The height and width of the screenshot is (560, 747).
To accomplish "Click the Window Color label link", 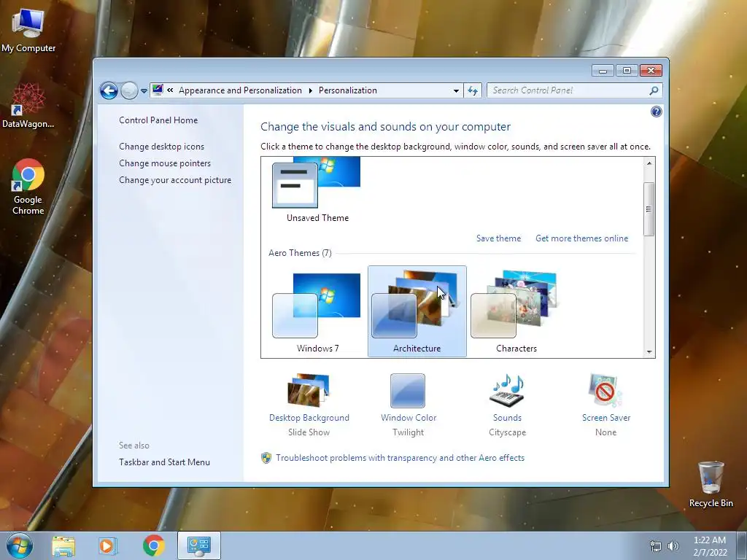I will [409, 418].
